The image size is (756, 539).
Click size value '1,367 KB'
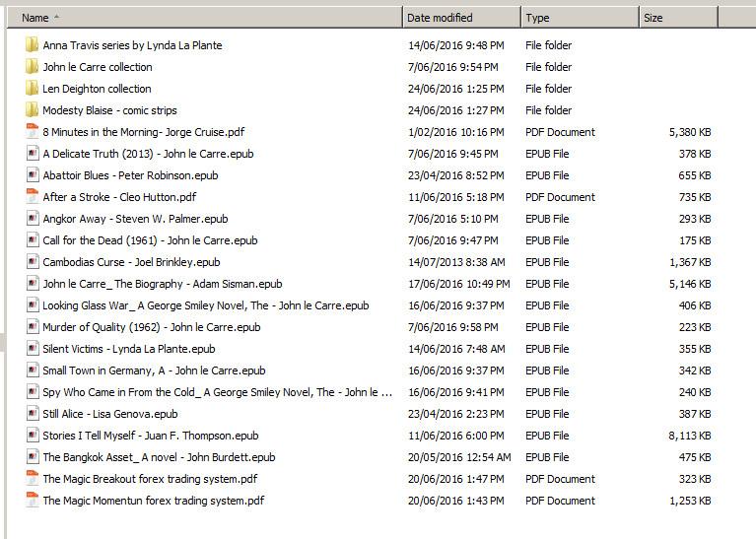pyautogui.click(x=690, y=262)
